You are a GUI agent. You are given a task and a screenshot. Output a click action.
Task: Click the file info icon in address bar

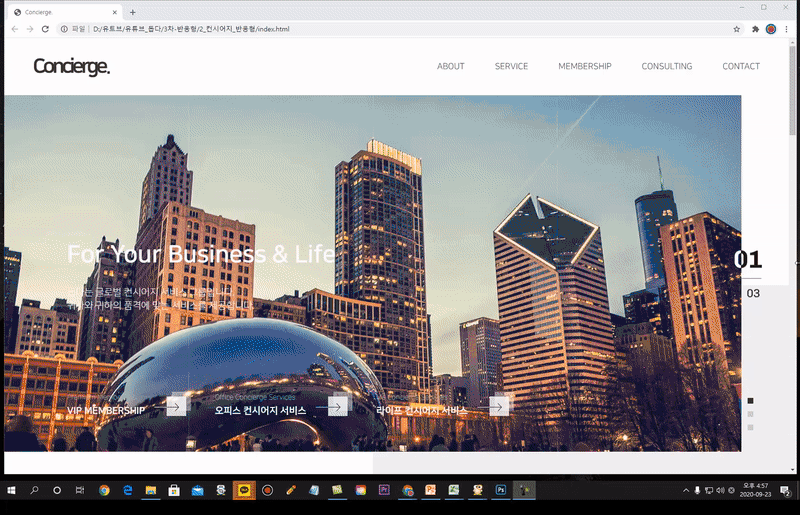click(x=64, y=29)
